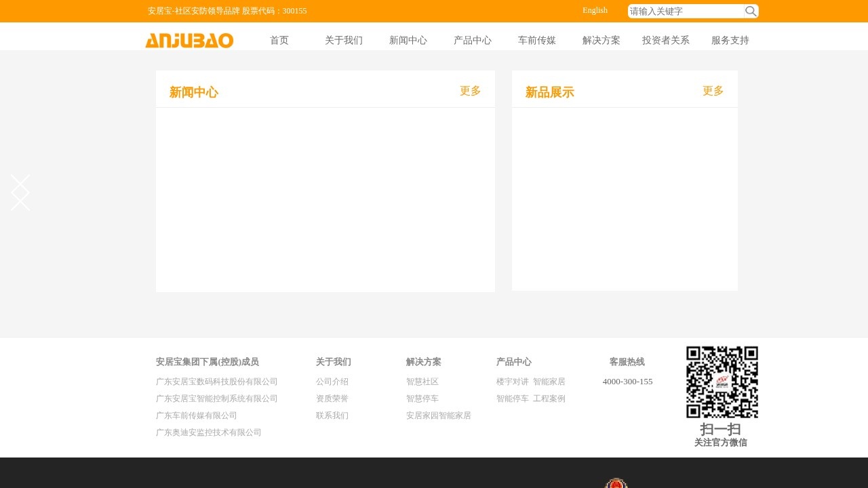Open 安居家园智能家居 footer link
The height and width of the screenshot is (488, 868).
[439, 415]
